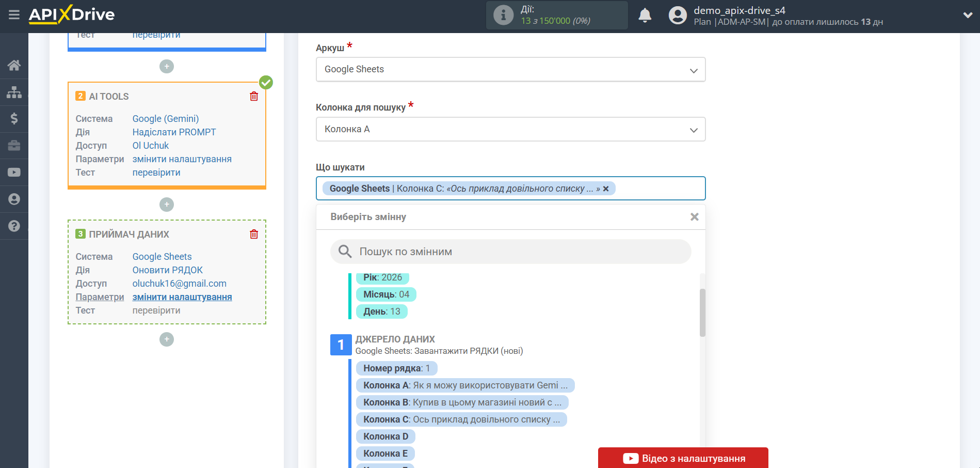Click the notifications bell icon
Image resolution: width=980 pixels, height=468 pixels.
coord(645,15)
